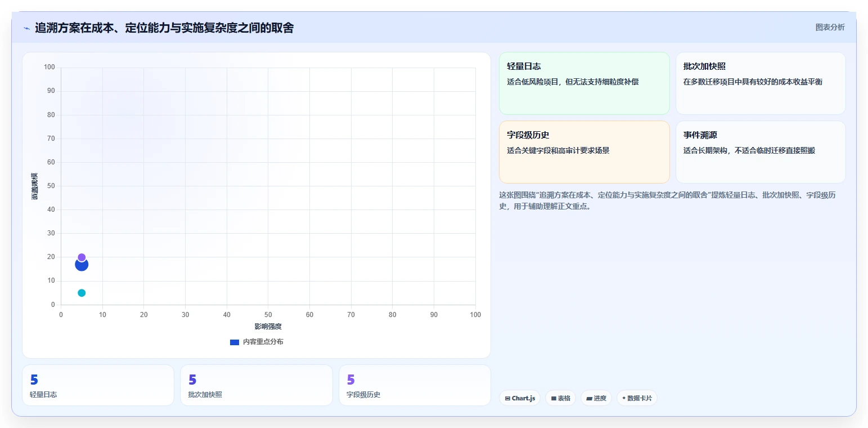The width and height of the screenshot is (868, 428).
Task: Click the 数据卡片 sparkle icon
Action: (x=624, y=398)
